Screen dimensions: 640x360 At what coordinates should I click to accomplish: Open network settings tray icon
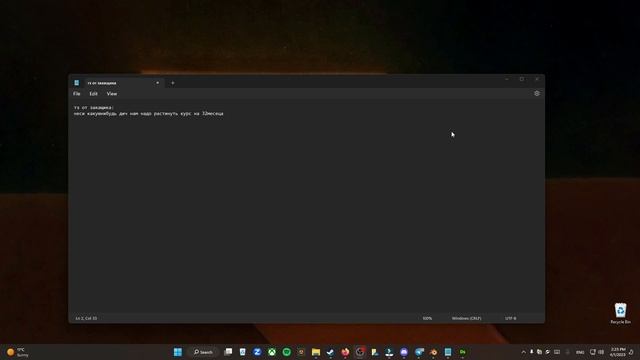[x=593, y=352]
